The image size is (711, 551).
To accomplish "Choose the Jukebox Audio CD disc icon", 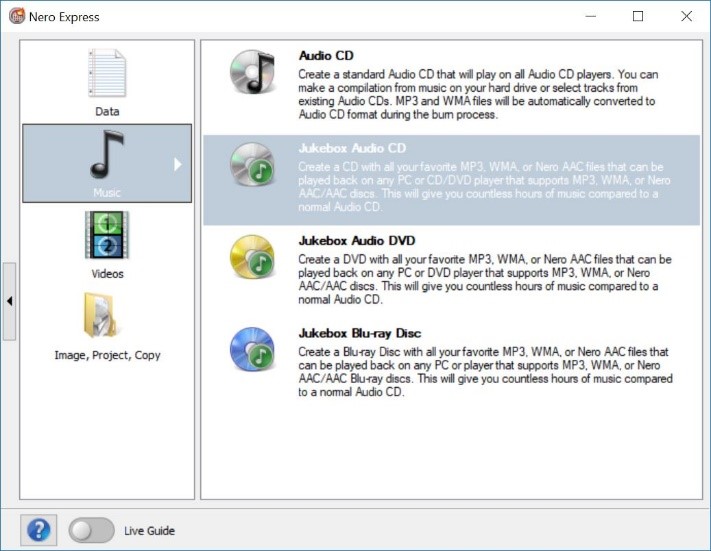I will [250, 165].
